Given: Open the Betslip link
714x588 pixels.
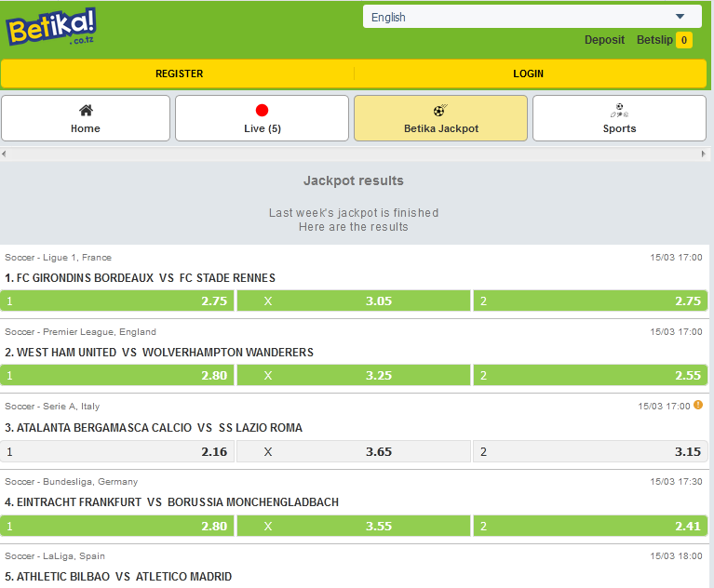Looking at the screenshot, I should tap(654, 40).
